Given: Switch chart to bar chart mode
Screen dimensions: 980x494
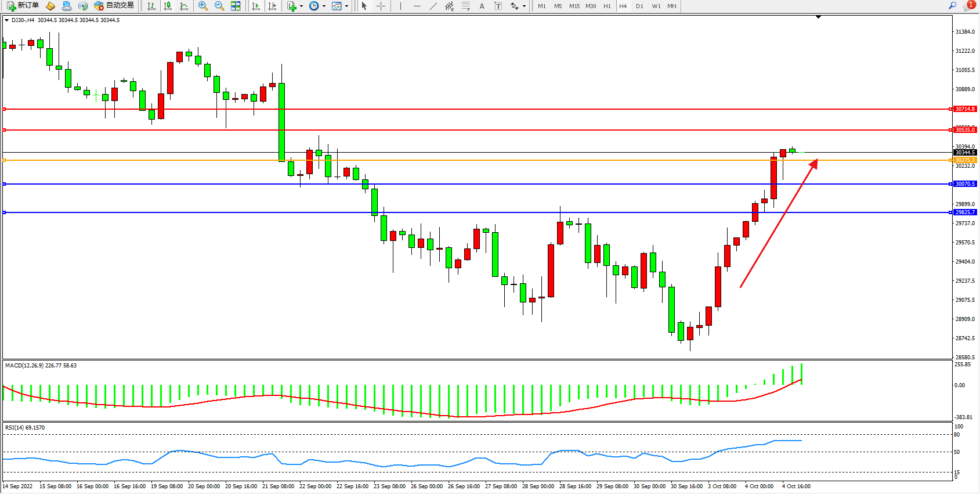Looking at the screenshot, I should click(x=151, y=6).
